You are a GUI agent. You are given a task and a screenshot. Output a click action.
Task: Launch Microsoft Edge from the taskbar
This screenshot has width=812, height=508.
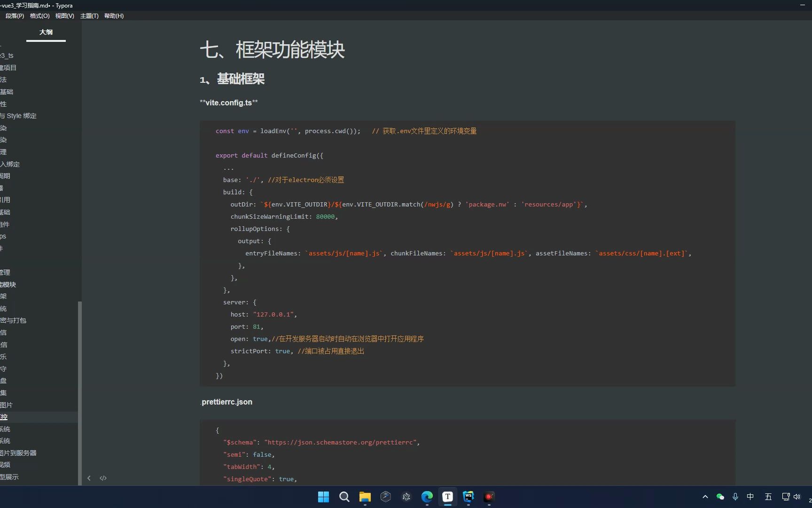click(x=427, y=497)
